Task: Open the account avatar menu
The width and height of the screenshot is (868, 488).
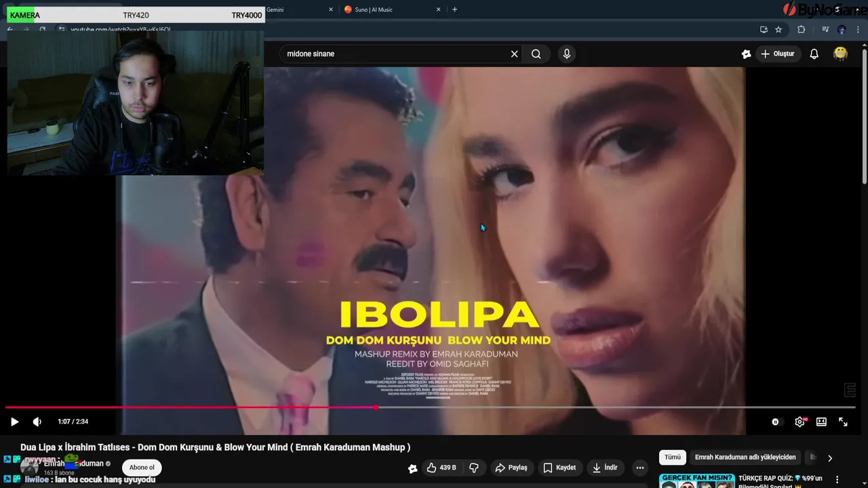Action: point(840,54)
